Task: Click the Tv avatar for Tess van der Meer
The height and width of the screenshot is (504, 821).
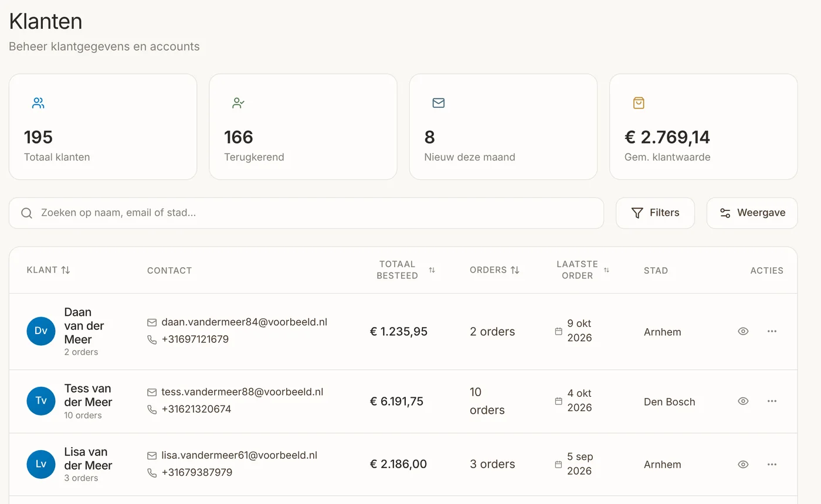Action: point(41,401)
